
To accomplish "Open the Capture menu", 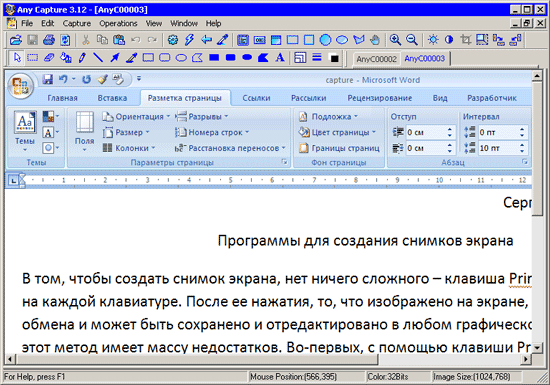I will click(x=77, y=23).
